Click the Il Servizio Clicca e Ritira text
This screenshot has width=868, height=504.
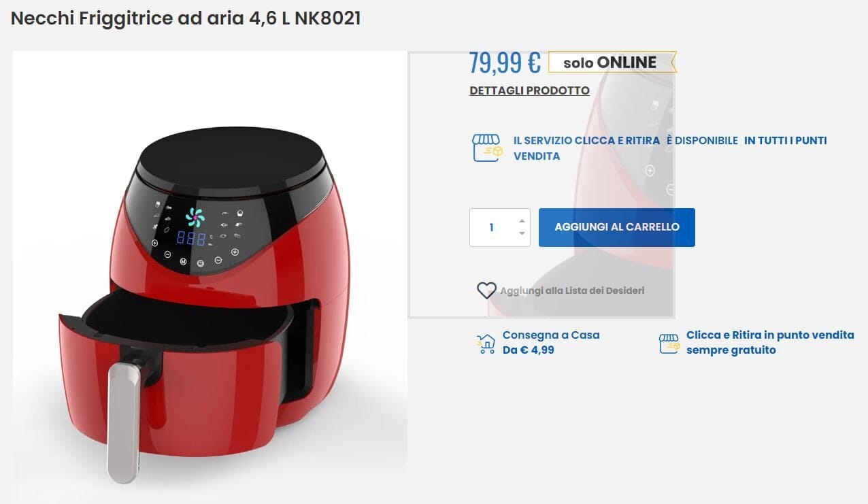click(x=586, y=141)
